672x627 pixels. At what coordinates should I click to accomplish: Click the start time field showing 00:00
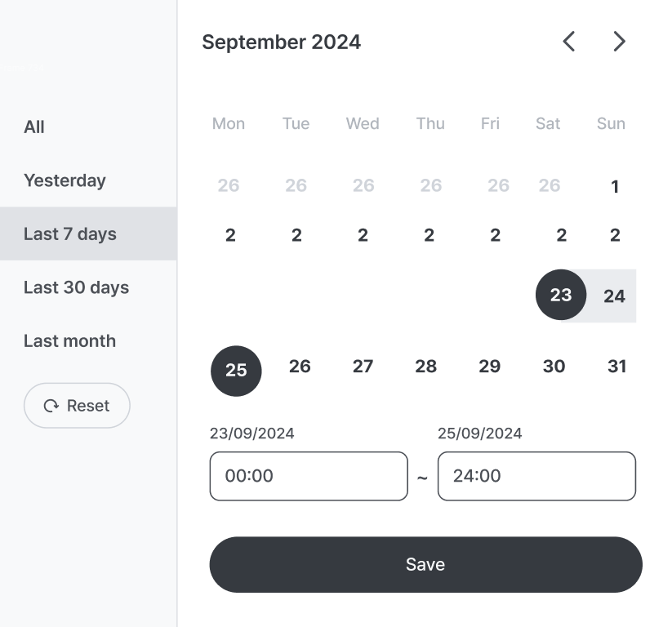pos(309,476)
